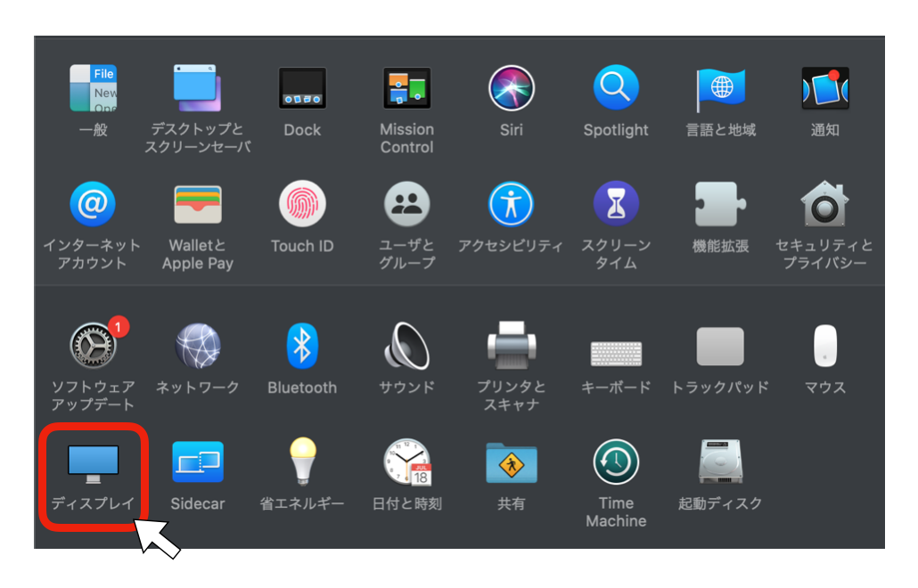Open the Dock preferences icon

(302, 88)
